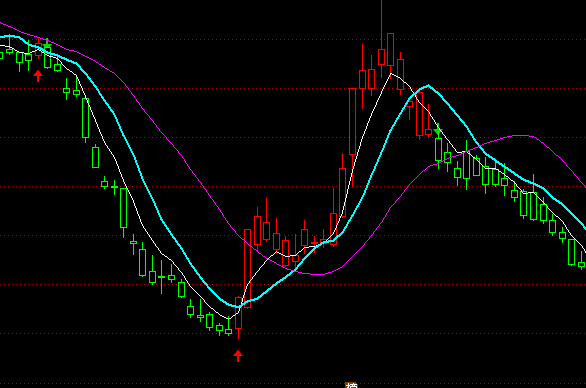Click the cyan moving average peak
Screen dimensions: 586x388
(428, 86)
